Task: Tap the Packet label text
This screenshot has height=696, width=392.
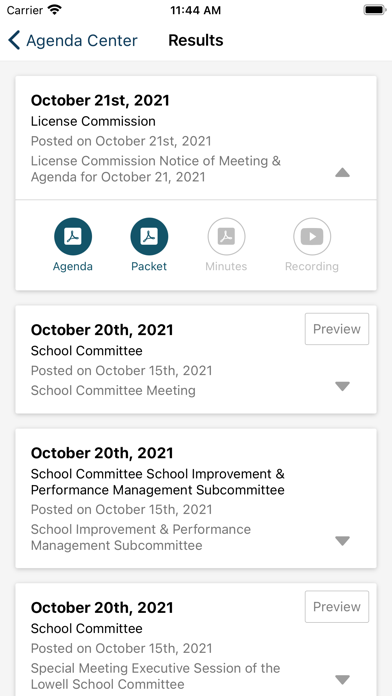Action: point(149,266)
